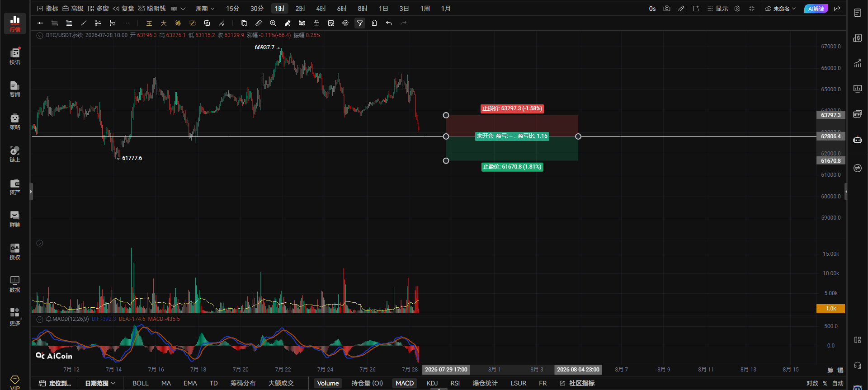Open the 未命名 layout dropdown

click(780, 9)
